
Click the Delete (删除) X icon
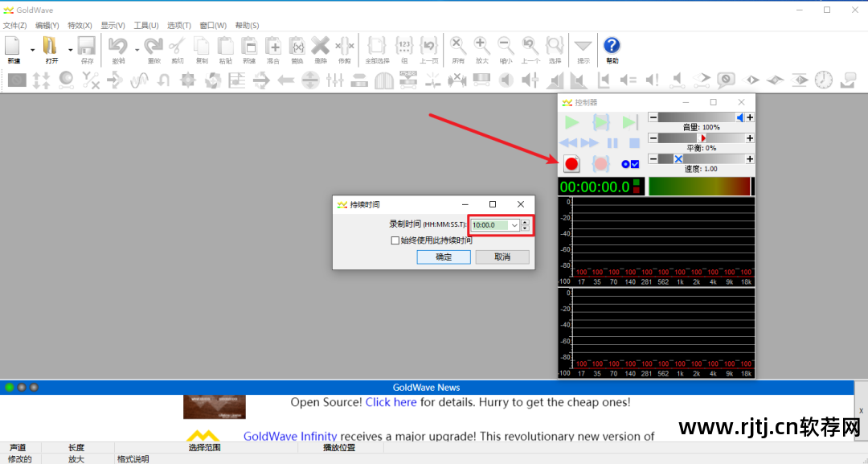click(x=321, y=47)
